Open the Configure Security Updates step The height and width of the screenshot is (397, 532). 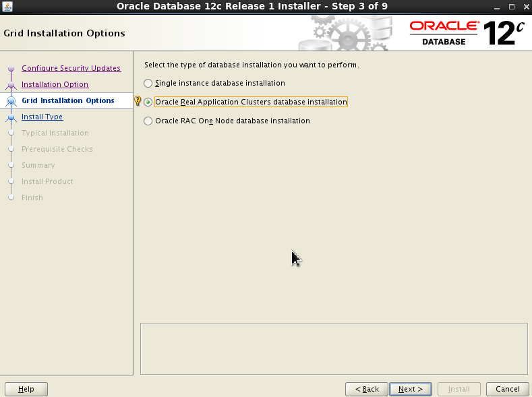pos(71,68)
